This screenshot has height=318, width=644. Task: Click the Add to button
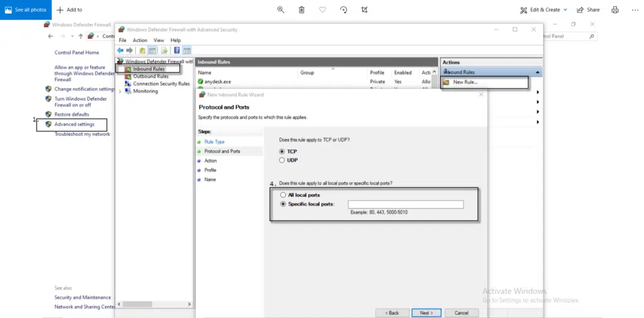[x=69, y=10]
